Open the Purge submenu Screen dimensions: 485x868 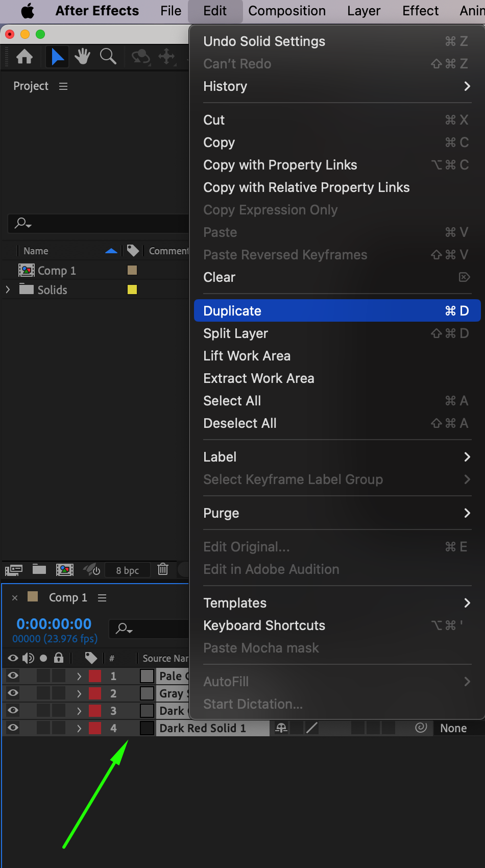click(x=337, y=513)
